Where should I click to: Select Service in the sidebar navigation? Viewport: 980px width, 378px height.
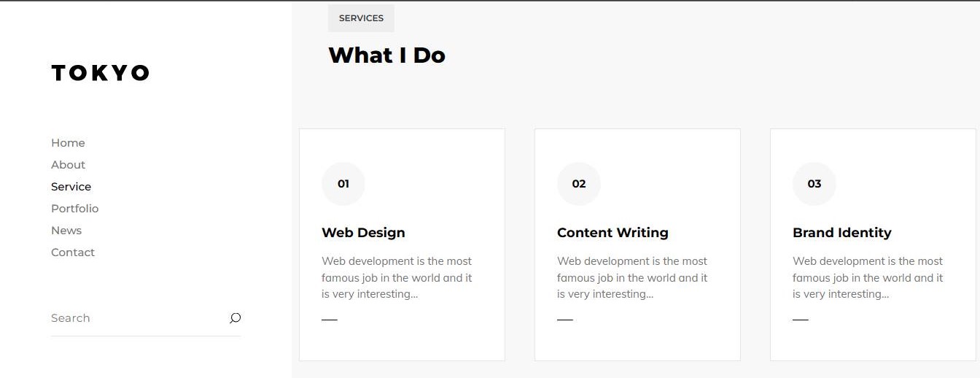click(71, 187)
